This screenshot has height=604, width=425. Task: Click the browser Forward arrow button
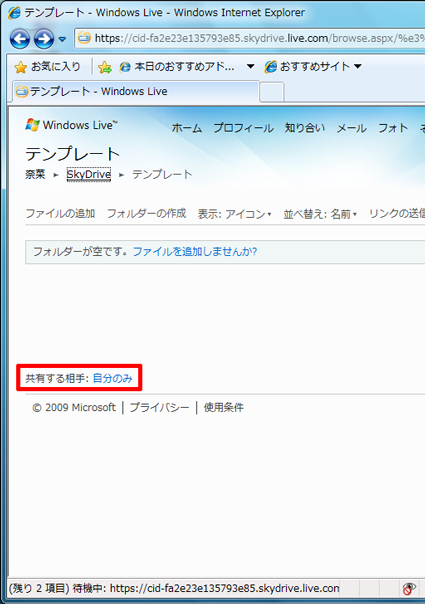tap(44, 39)
